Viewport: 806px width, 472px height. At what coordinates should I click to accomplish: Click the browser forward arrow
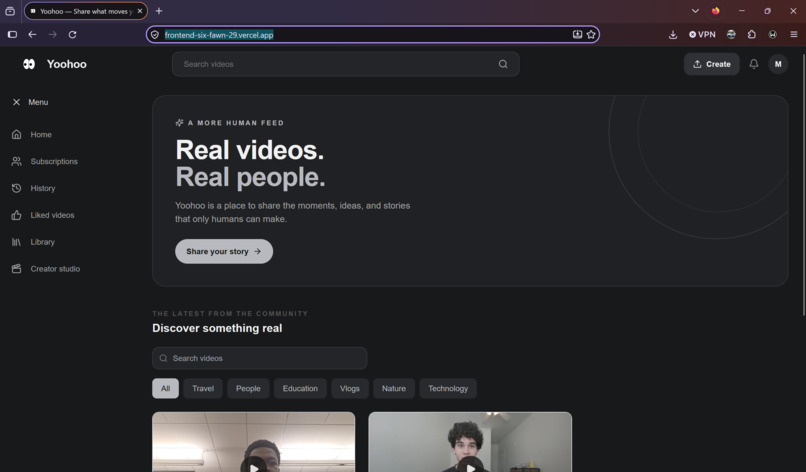(52, 34)
